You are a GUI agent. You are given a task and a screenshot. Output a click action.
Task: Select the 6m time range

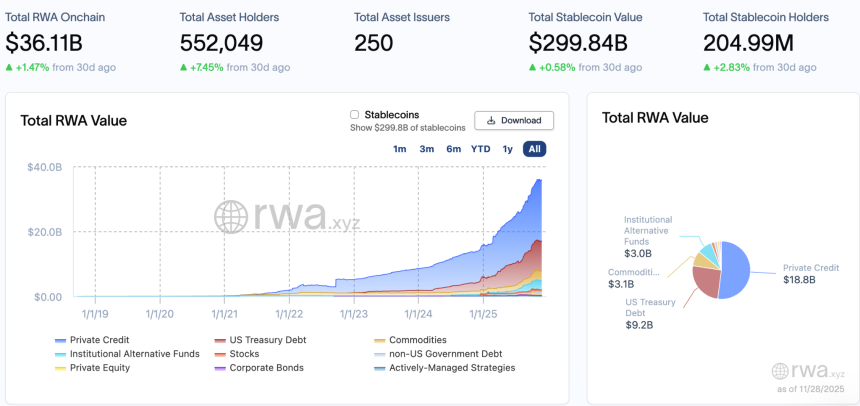[453, 149]
